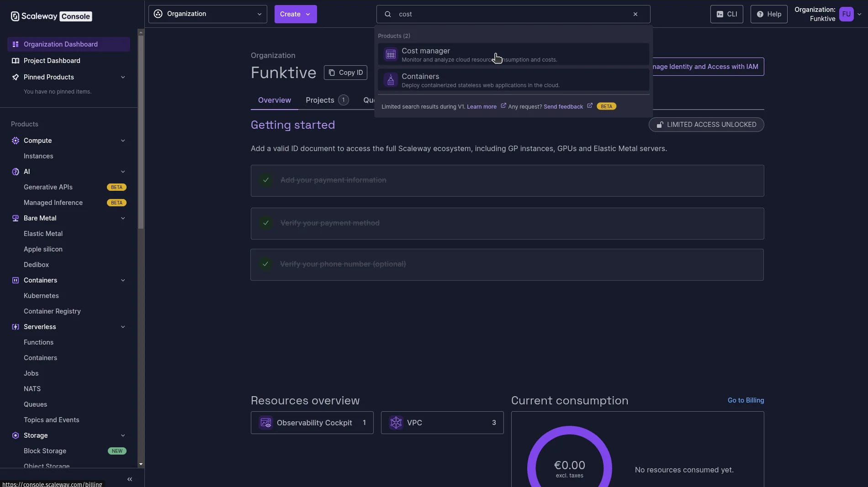
Task: Click the Organization selector icon
Action: point(158,14)
